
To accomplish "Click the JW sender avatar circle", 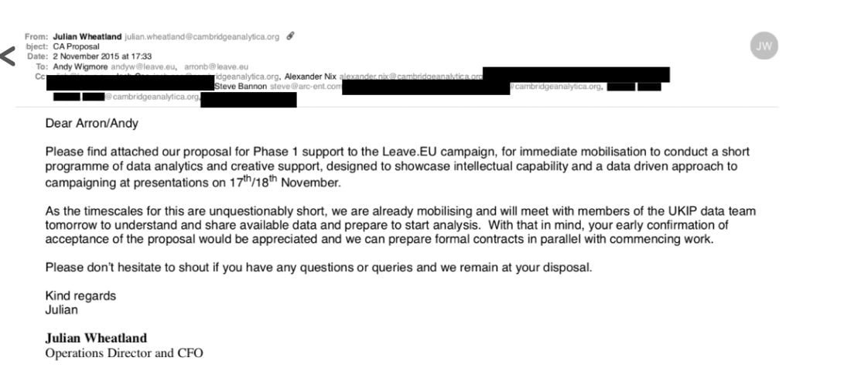I will 764,46.
